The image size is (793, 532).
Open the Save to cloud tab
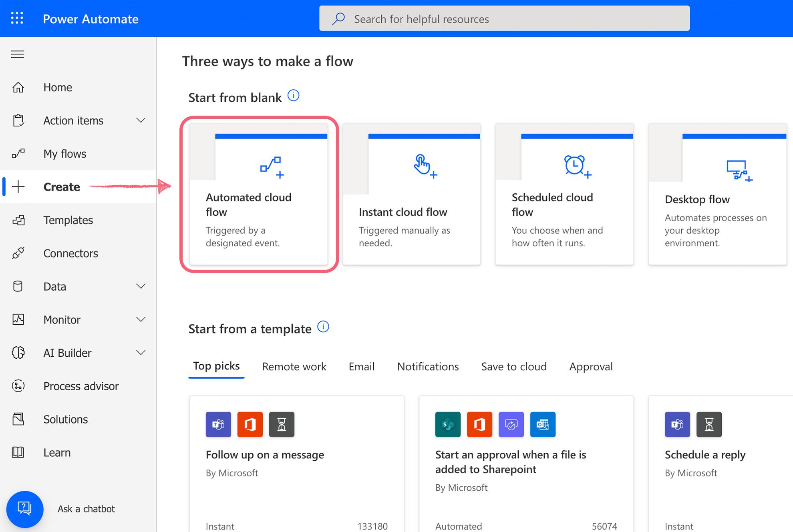pyautogui.click(x=514, y=366)
